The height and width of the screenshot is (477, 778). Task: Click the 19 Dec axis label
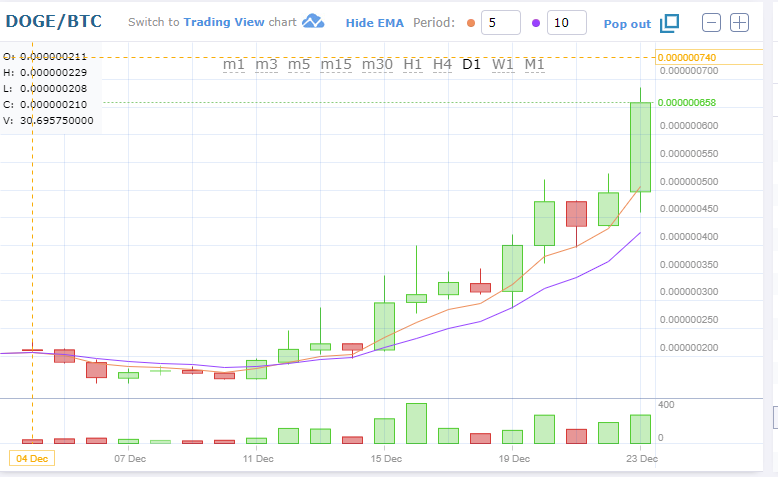(514, 459)
